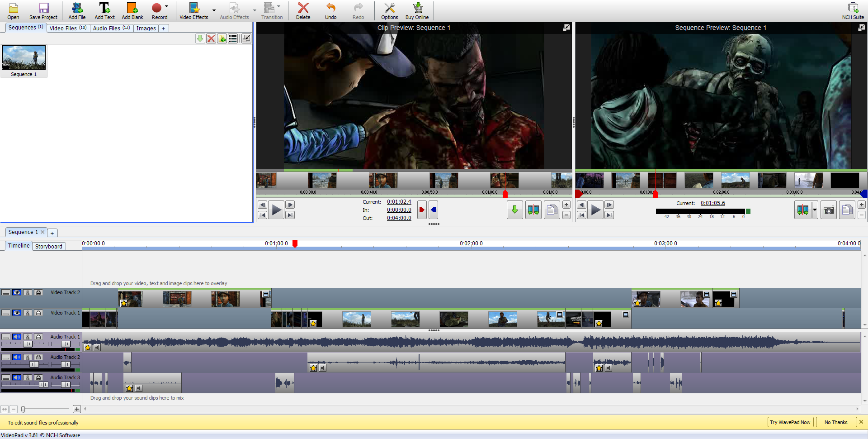Viewport: 868px width, 439px height.
Task: Open the Options dialog
Action: click(390, 11)
